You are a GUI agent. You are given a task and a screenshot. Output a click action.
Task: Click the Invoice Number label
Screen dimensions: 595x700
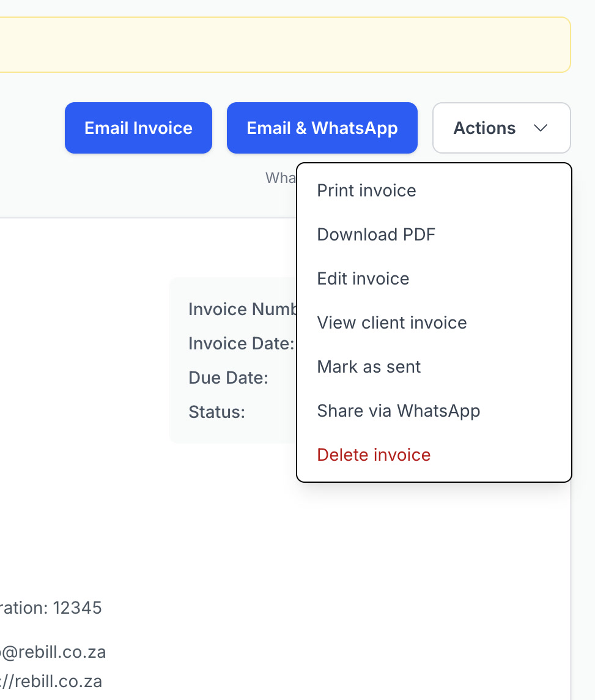[245, 309]
